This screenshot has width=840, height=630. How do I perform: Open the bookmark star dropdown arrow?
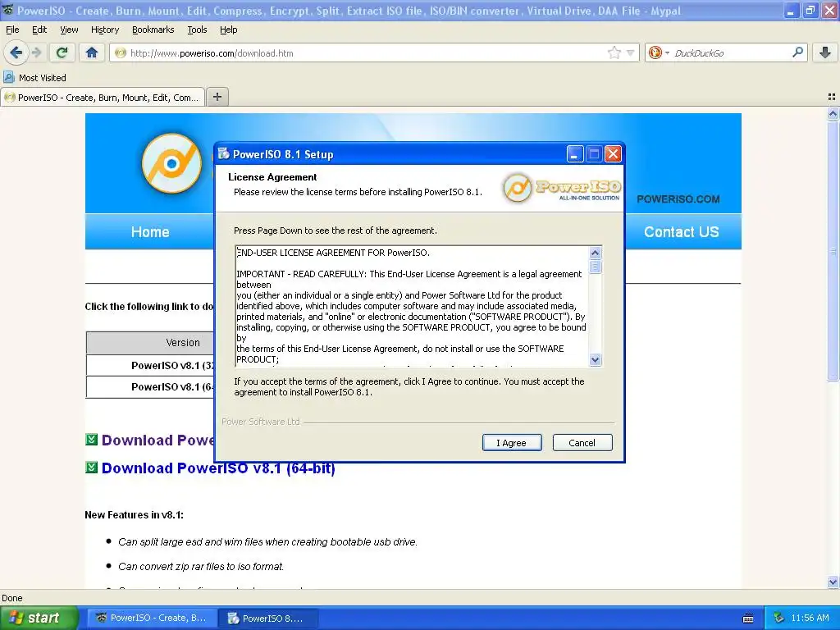pos(630,53)
